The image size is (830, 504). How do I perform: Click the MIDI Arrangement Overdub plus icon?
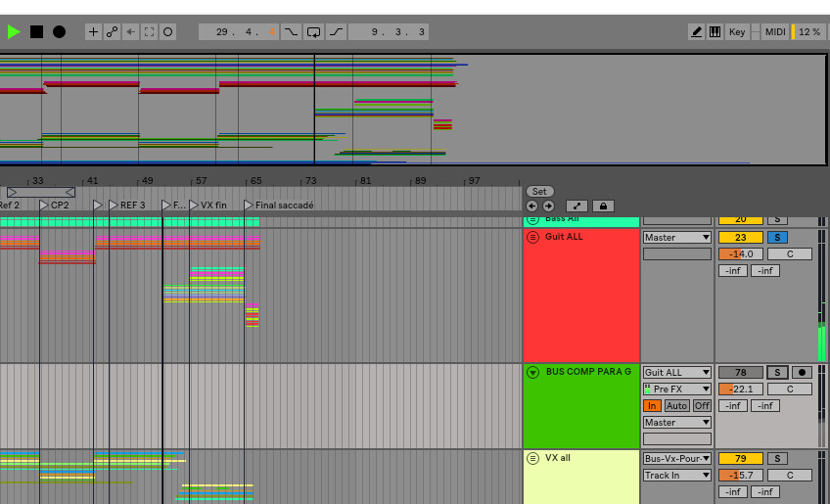pos(93,31)
